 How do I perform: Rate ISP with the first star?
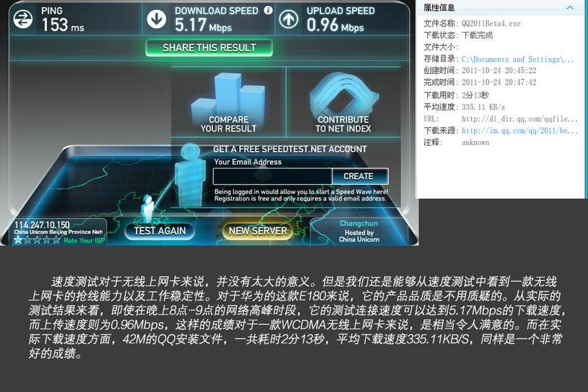point(18,240)
